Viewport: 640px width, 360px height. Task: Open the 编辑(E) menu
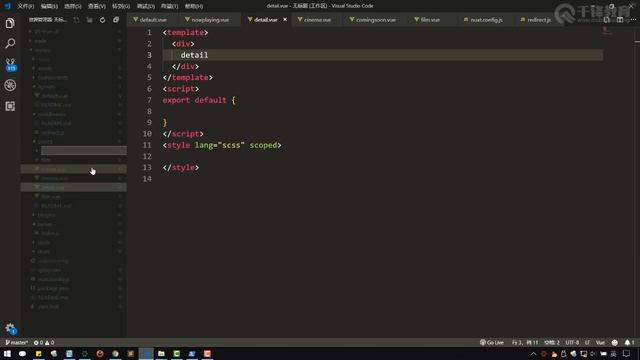[49, 6]
